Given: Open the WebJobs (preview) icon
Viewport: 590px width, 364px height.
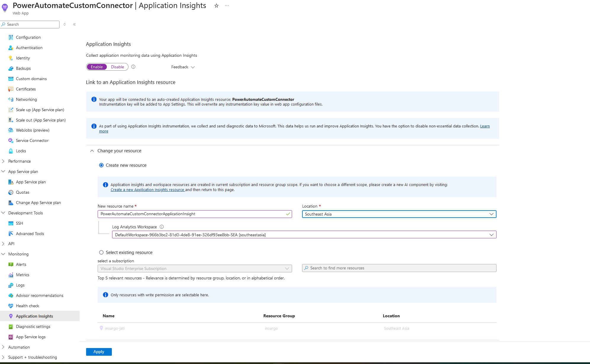Looking at the screenshot, I should (11, 130).
